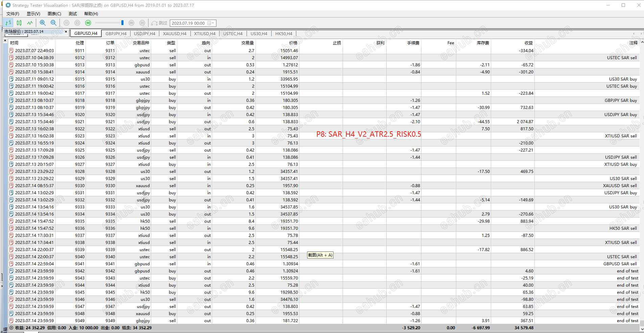
Task: Open the calendar dropdown for the skip date
Action: tap(211, 23)
